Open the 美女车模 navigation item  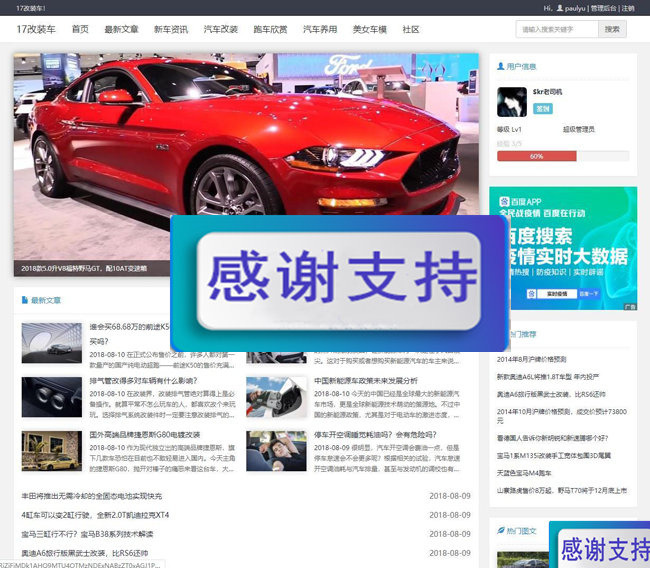[x=370, y=29]
